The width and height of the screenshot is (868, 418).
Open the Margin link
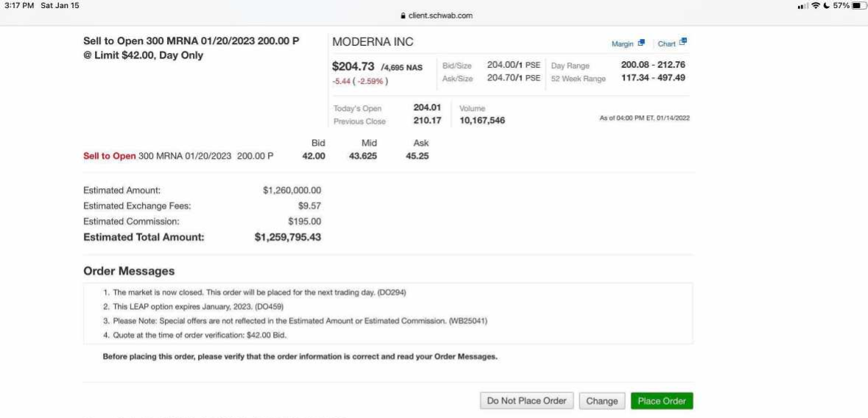pos(622,43)
